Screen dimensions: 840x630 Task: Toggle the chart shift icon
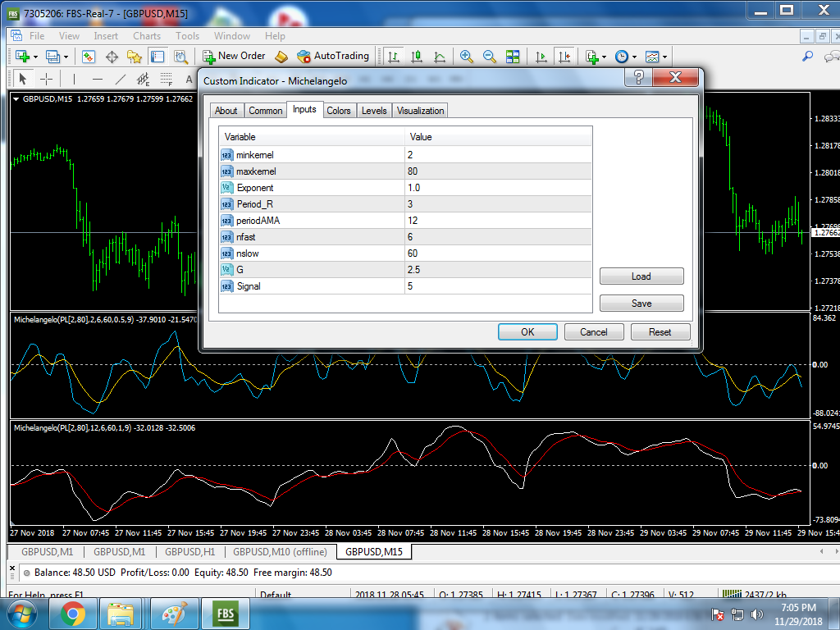(x=564, y=57)
